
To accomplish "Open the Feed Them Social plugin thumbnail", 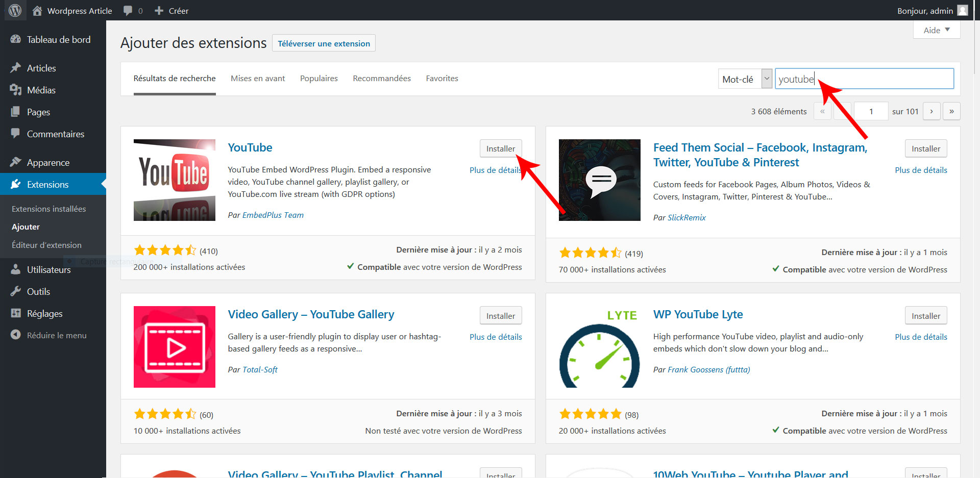I will tap(600, 180).
